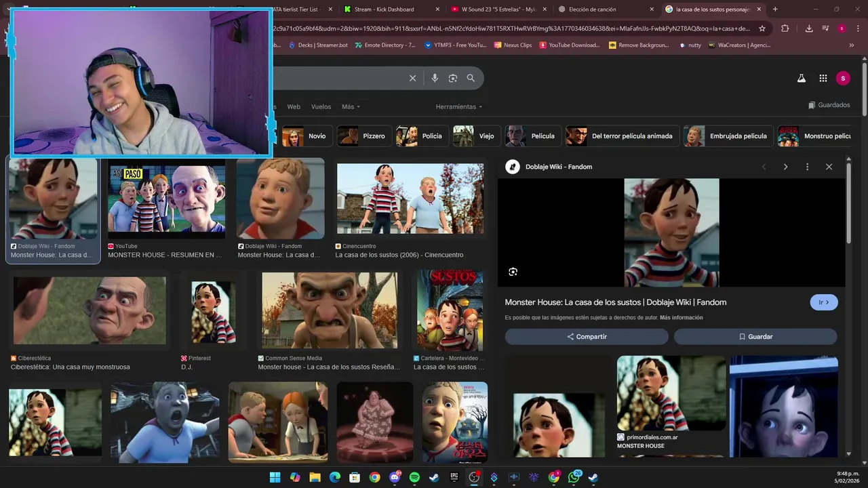Open Microsoft Store from the taskbar

pyautogui.click(x=355, y=477)
